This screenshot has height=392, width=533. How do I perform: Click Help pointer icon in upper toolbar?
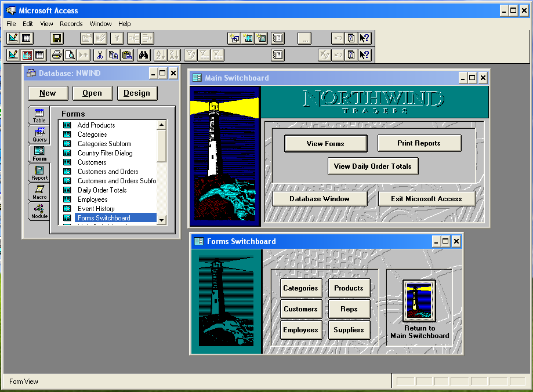[364, 38]
